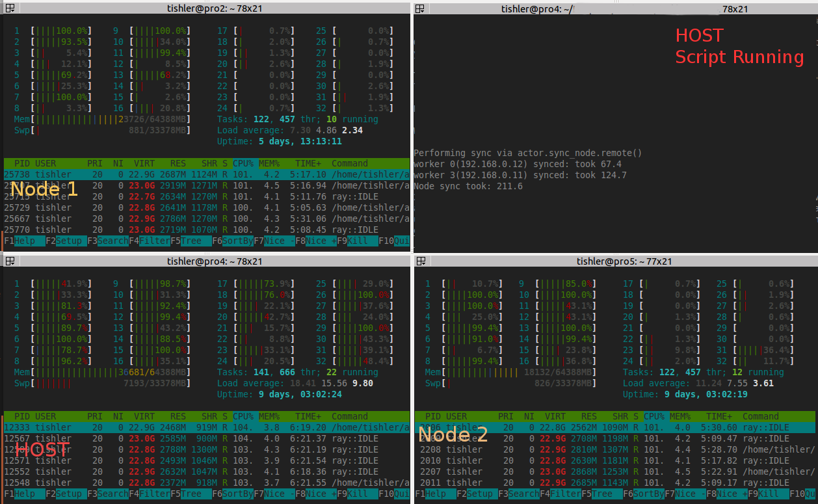Open F4 Filter in the bottom-left pro4 htop
This screenshot has width=818, height=504.
point(150,494)
